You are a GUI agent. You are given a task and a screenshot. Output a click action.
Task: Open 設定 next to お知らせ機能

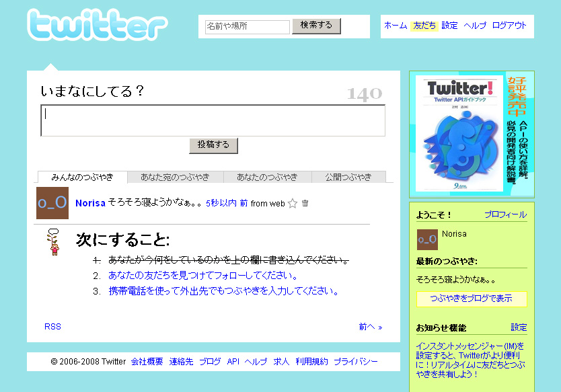click(x=519, y=327)
